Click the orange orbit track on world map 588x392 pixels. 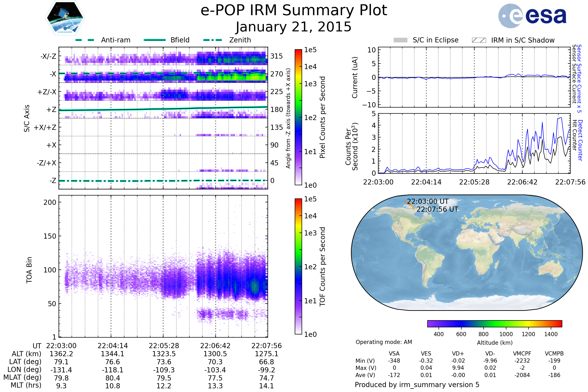pos(411,206)
